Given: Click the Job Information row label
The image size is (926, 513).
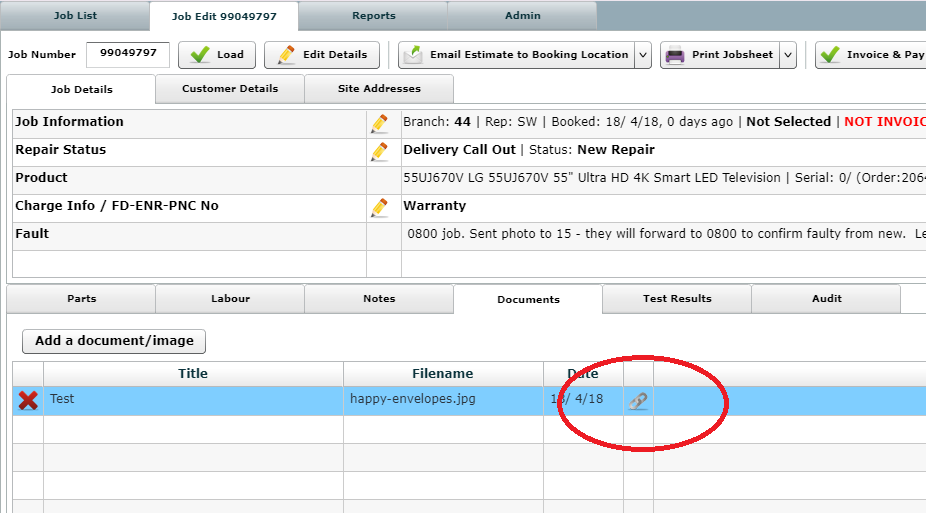Looking at the screenshot, I should [x=69, y=122].
